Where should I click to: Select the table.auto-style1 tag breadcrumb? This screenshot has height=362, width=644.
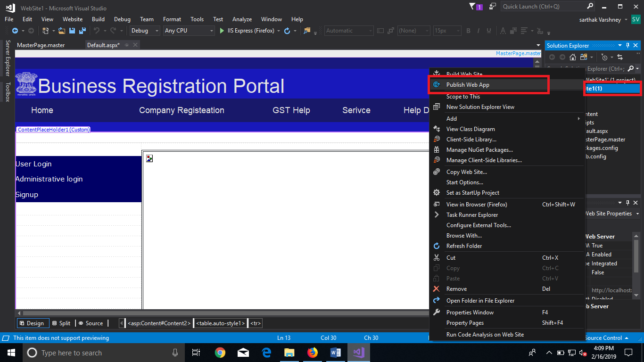click(220, 323)
